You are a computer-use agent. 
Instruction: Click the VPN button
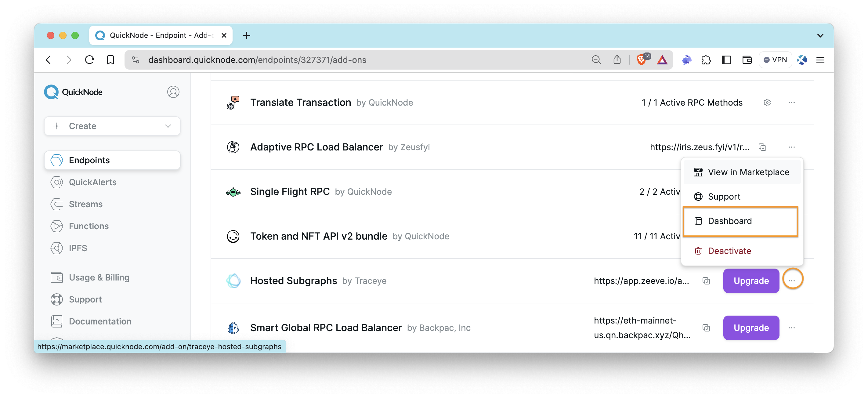click(775, 60)
